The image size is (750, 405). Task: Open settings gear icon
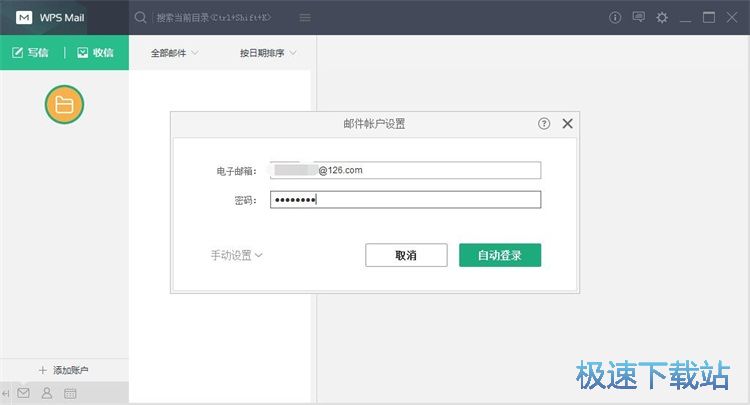pyautogui.click(x=662, y=18)
